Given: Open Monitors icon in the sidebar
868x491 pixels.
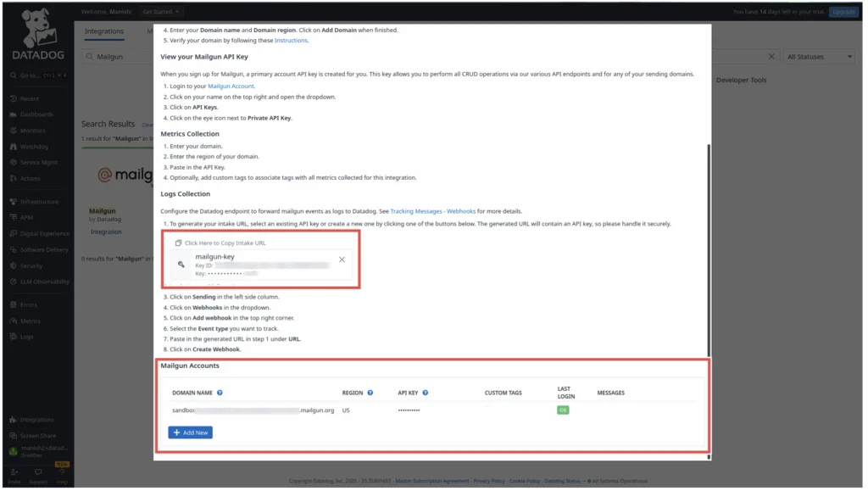Looking at the screenshot, I should (14, 131).
